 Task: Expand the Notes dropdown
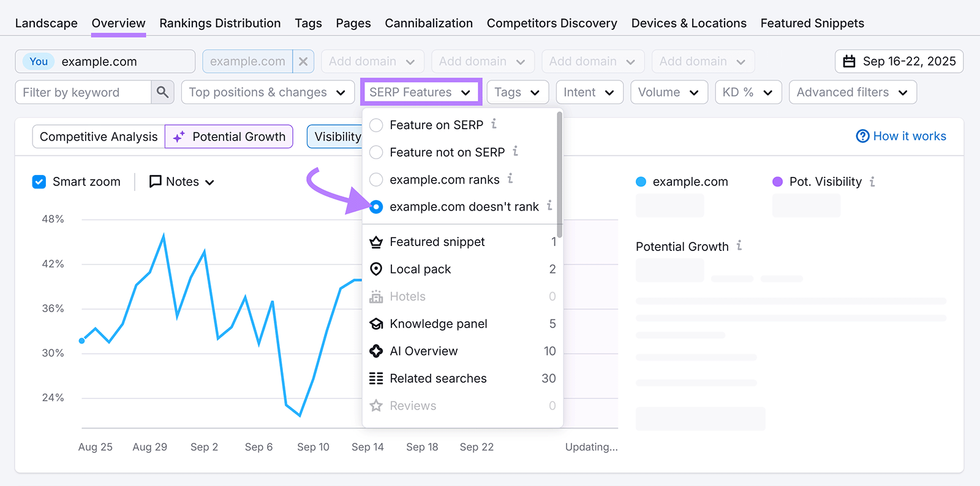tap(182, 182)
